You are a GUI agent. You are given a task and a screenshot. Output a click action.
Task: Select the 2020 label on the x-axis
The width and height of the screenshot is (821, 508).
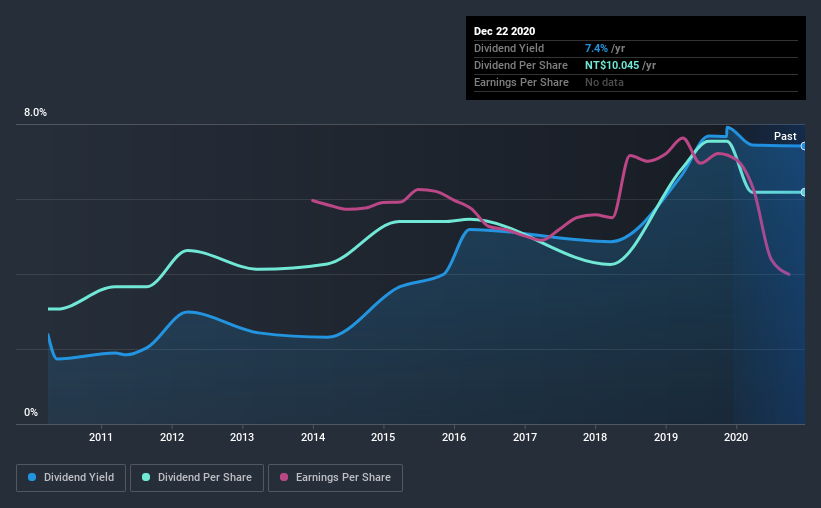[736, 437]
